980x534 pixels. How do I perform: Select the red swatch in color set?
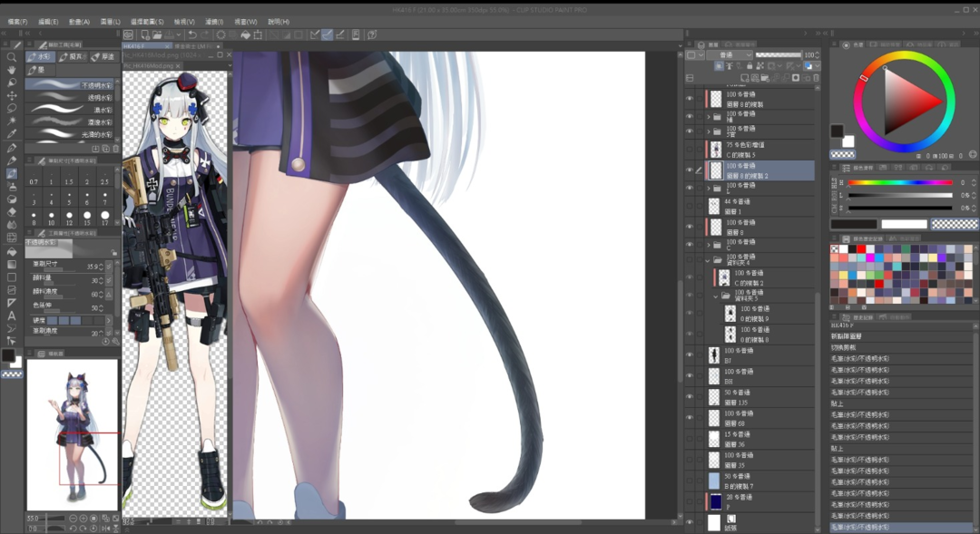[x=860, y=248]
